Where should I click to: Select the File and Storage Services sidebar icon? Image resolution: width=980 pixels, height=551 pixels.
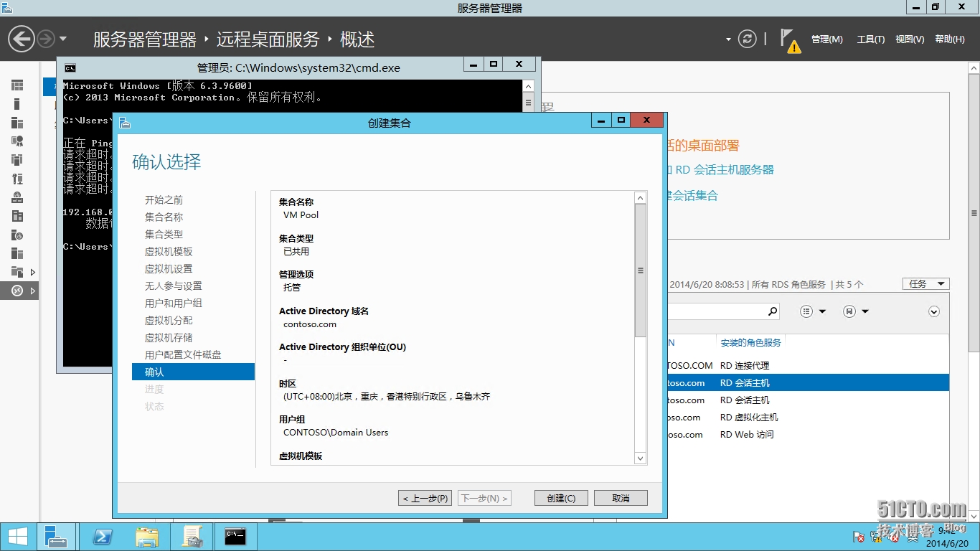point(17,272)
